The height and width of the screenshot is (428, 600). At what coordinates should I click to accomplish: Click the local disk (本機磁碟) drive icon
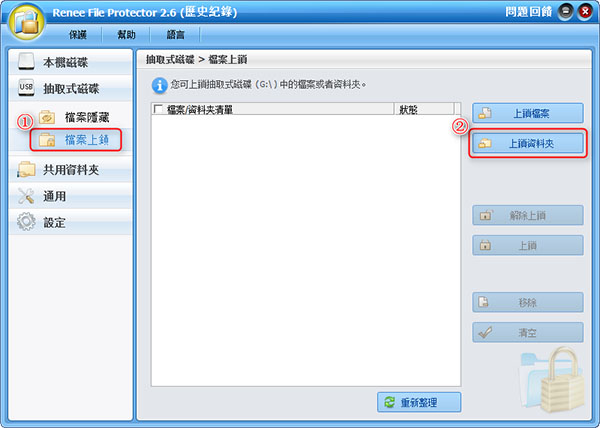click(x=26, y=62)
